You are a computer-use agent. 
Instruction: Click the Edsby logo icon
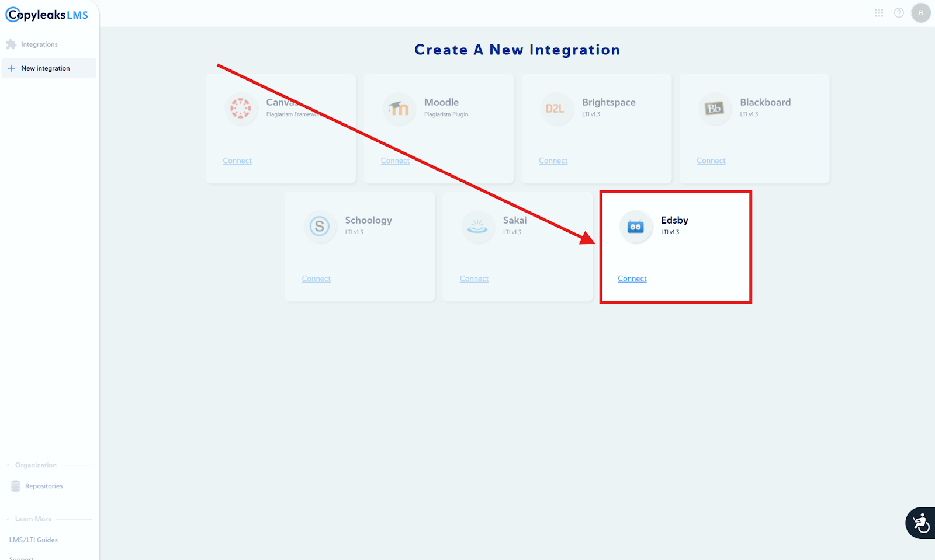coord(635,226)
